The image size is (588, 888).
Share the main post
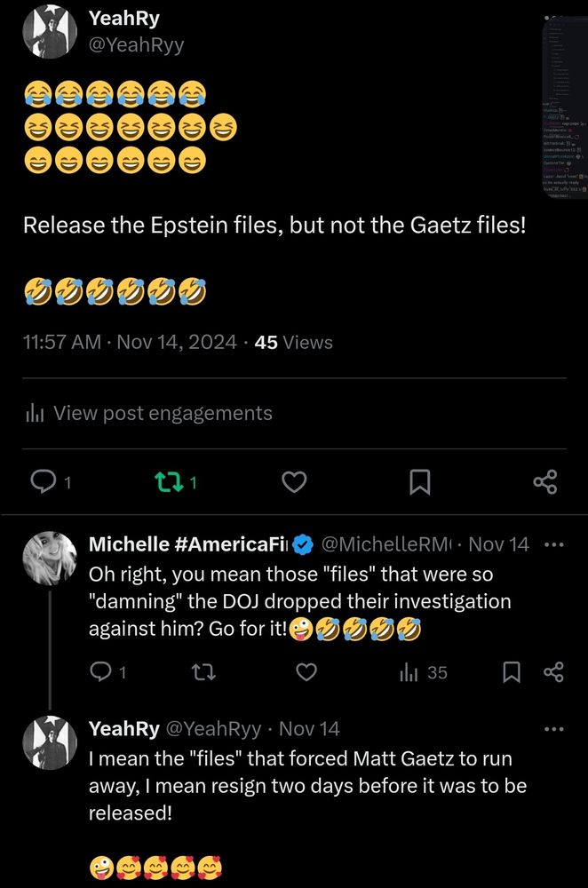point(544,482)
